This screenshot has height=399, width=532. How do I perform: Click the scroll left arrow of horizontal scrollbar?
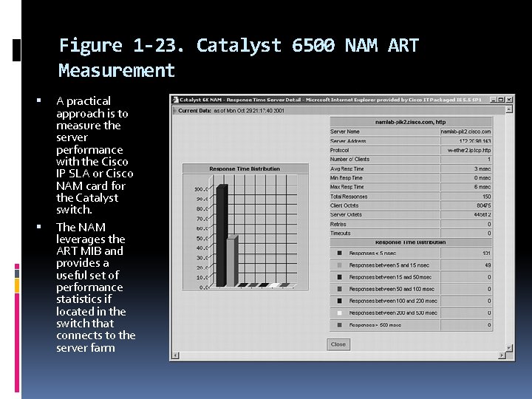tap(175, 355)
